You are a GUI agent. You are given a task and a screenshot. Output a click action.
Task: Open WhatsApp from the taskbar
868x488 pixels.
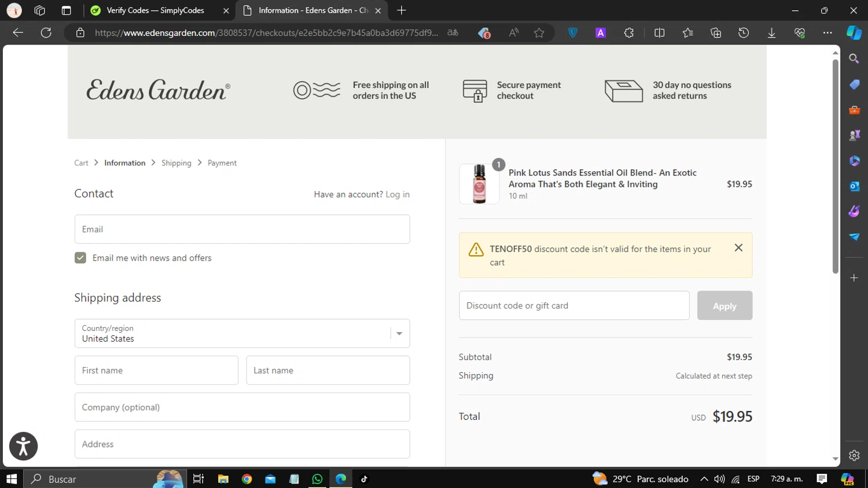click(x=317, y=479)
